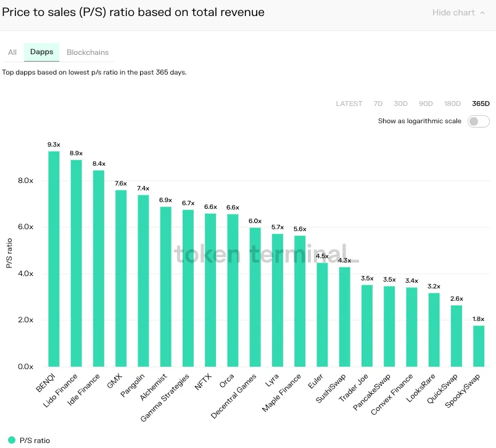Click the Gamma Strategies axis label
This screenshot has width=496, height=448.
[165, 397]
